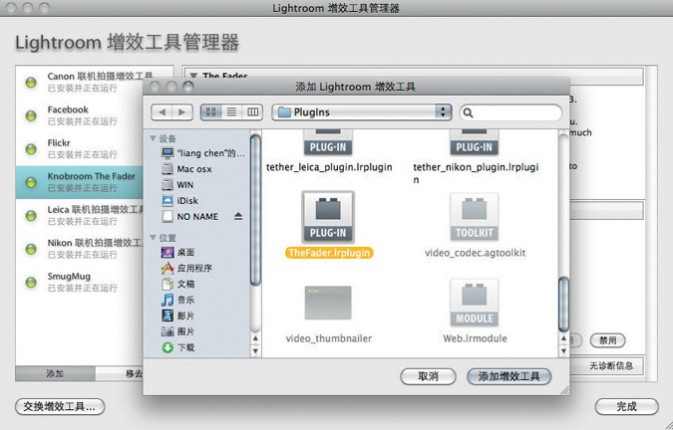Click the search field in file dialog

coord(511,113)
